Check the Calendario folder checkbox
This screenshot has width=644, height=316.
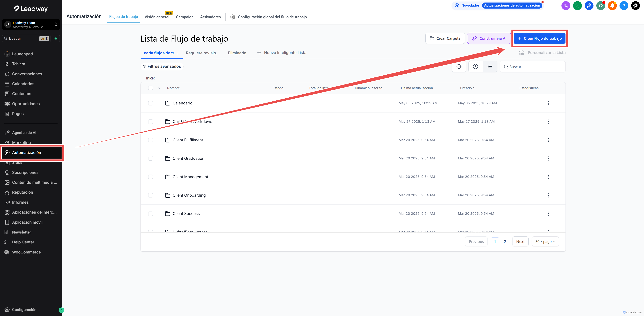point(150,103)
